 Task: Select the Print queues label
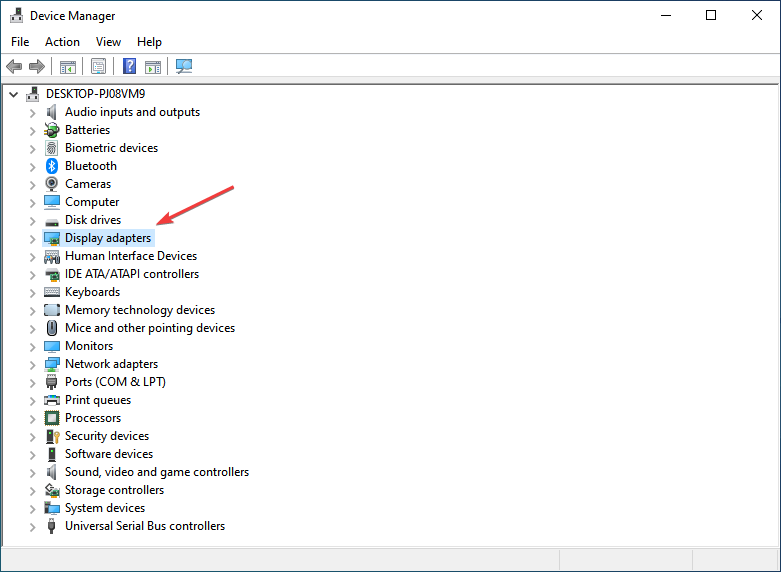[x=98, y=400]
